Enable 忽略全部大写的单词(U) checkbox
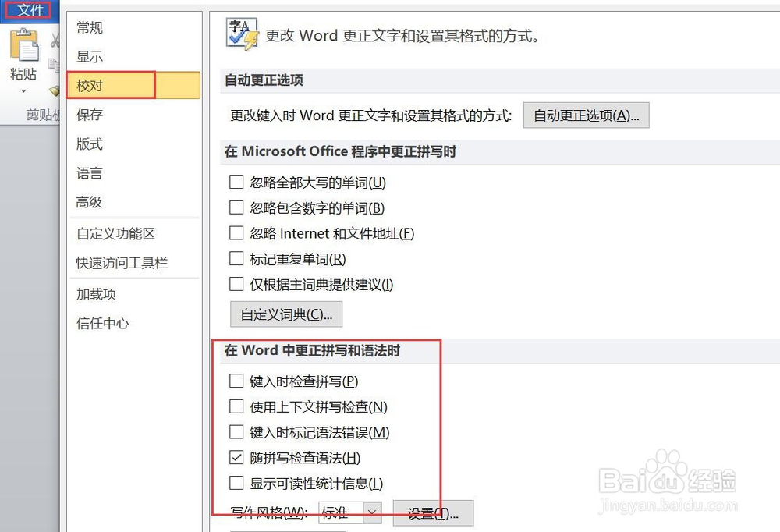780x532 pixels. tap(236, 182)
